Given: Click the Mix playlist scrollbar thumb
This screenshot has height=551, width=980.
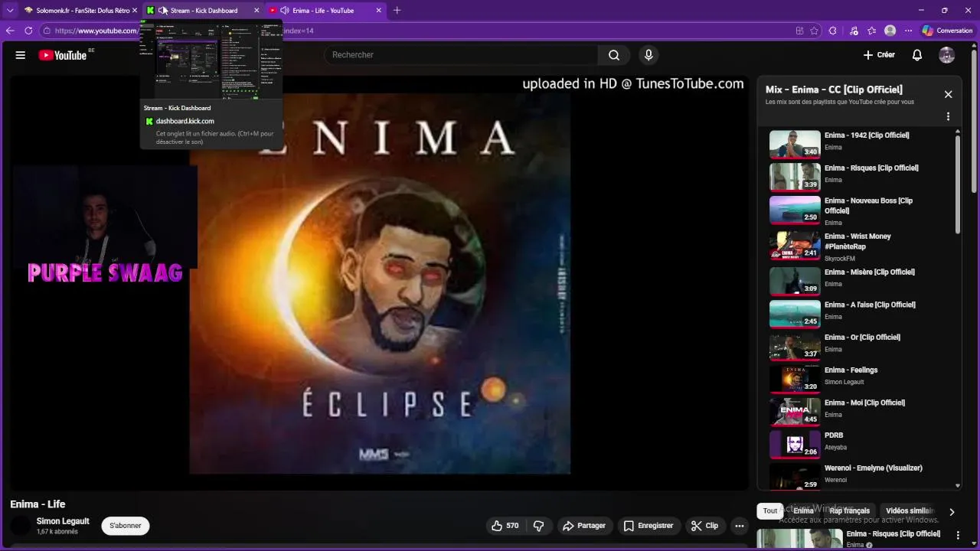Looking at the screenshot, I should tap(958, 185).
